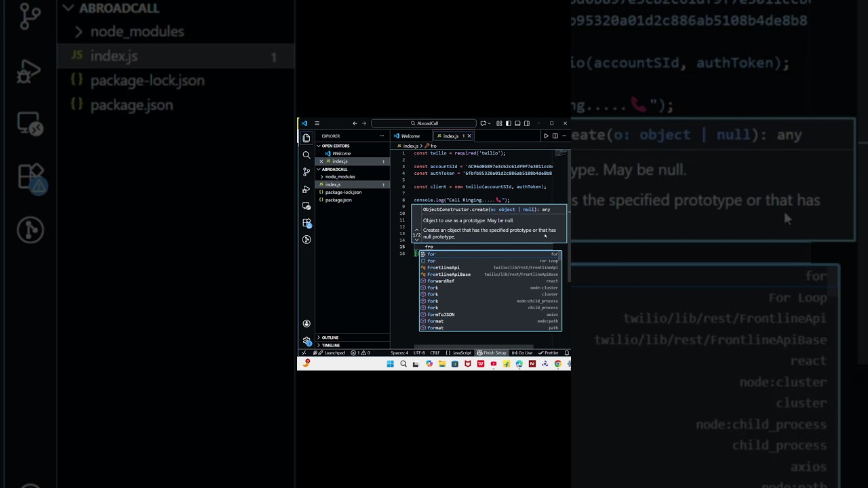
Task: Open the hamburger application menu
Action: coord(317,123)
